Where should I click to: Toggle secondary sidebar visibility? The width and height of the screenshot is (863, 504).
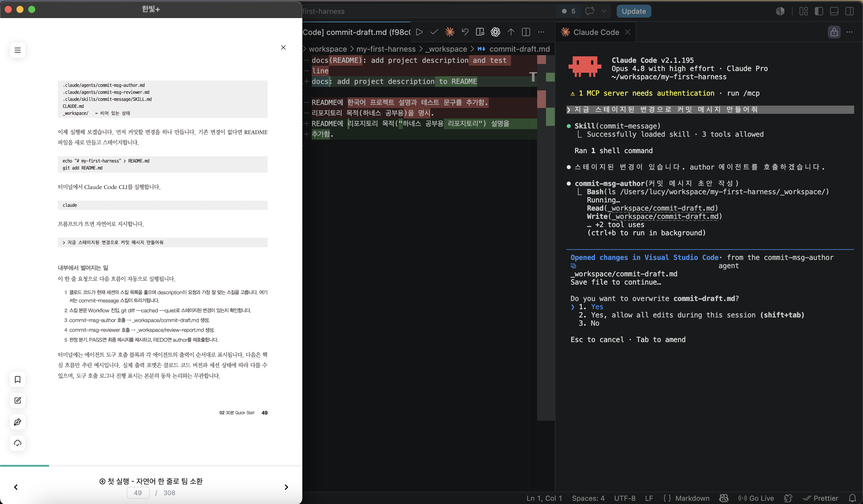(x=849, y=11)
